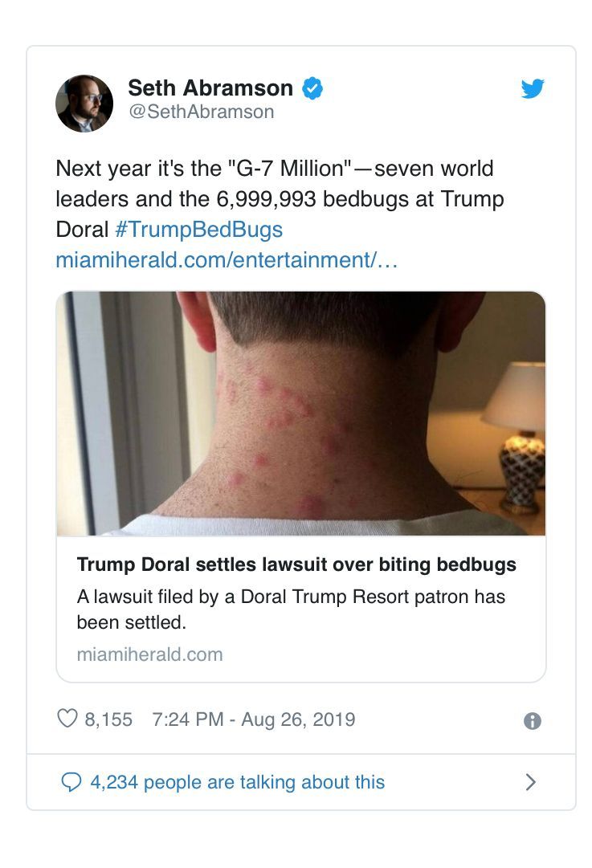Click the 8,155 likes count
The height and width of the screenshot is (868, 592).
(108, 719)
